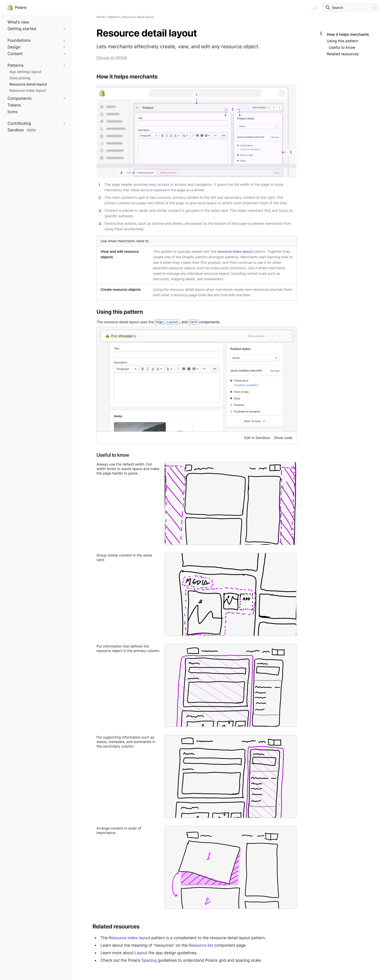This screenshot has width=385, height=980.
Task: Open Icons in sidebar
Action: pos(12,112)
